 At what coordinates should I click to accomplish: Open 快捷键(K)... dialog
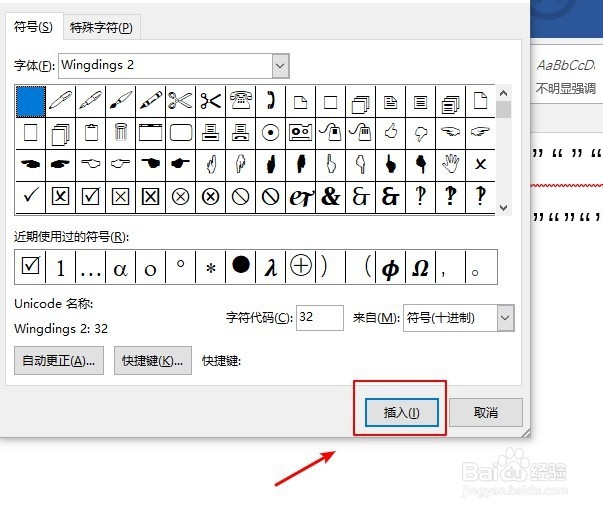point(153,360)
